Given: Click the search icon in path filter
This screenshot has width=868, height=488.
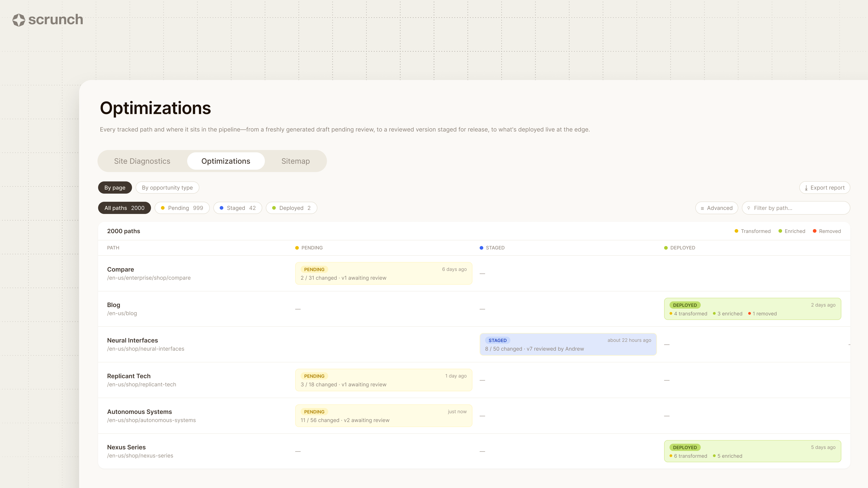Looking at the screenshot, I should tap(749, 208).
